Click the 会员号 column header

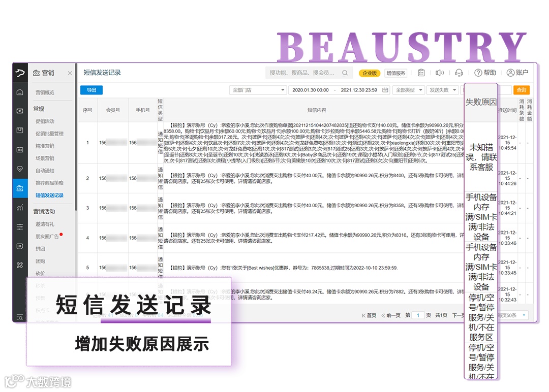(x=113, y=110)
